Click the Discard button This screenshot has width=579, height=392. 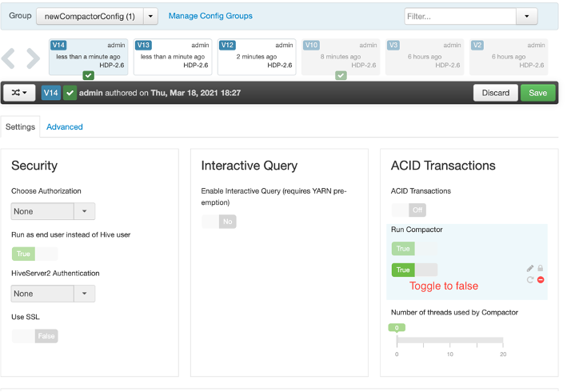click(496, 93)
